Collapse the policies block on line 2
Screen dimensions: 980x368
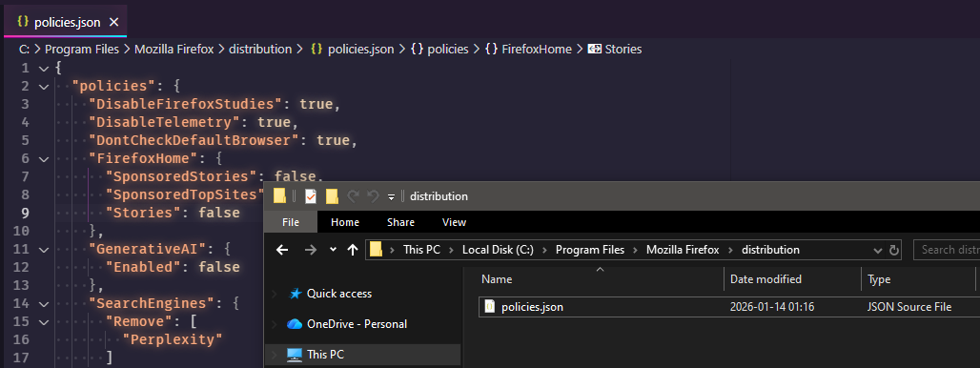[x=43, y=86]
